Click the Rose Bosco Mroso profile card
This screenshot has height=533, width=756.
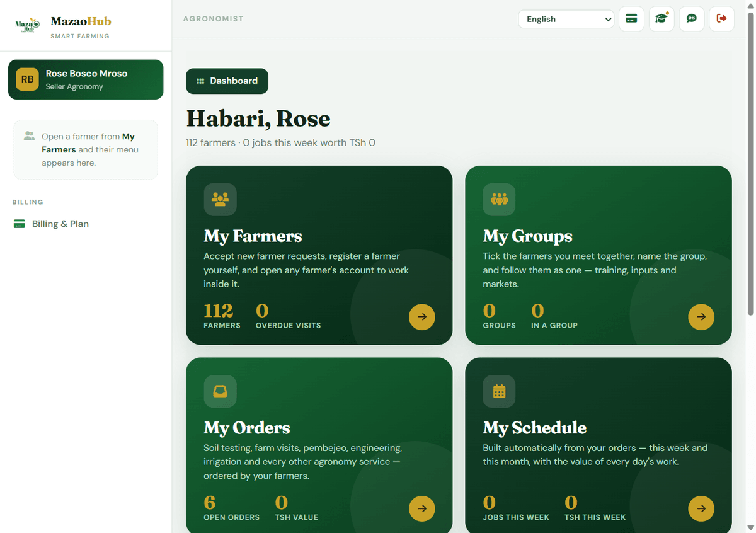pos(86,79)
